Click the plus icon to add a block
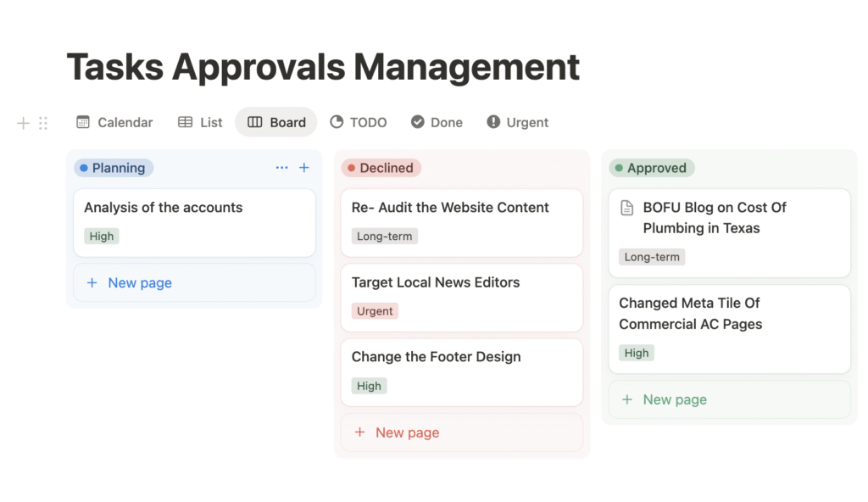Screen dimensions: 868x502 click(x=23, y=122)
